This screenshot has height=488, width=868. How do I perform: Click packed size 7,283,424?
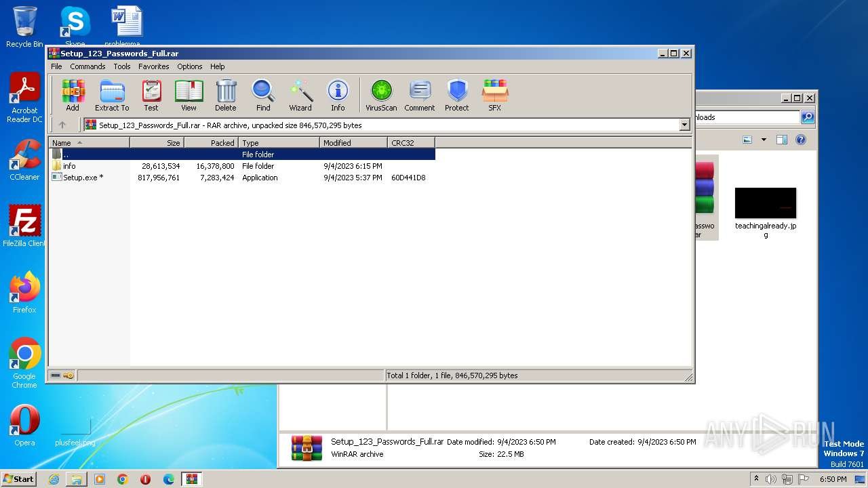(216, 178)
